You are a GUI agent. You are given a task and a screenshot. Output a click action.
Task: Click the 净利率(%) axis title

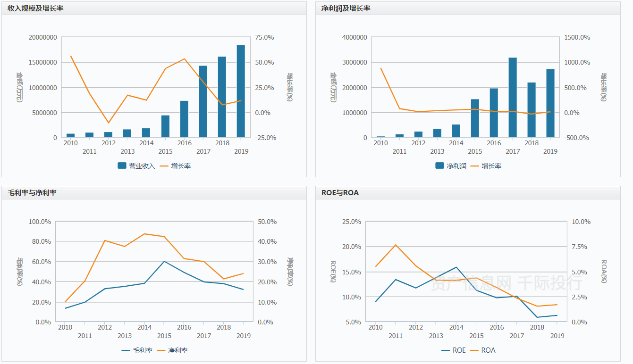(x=290, y=272)
